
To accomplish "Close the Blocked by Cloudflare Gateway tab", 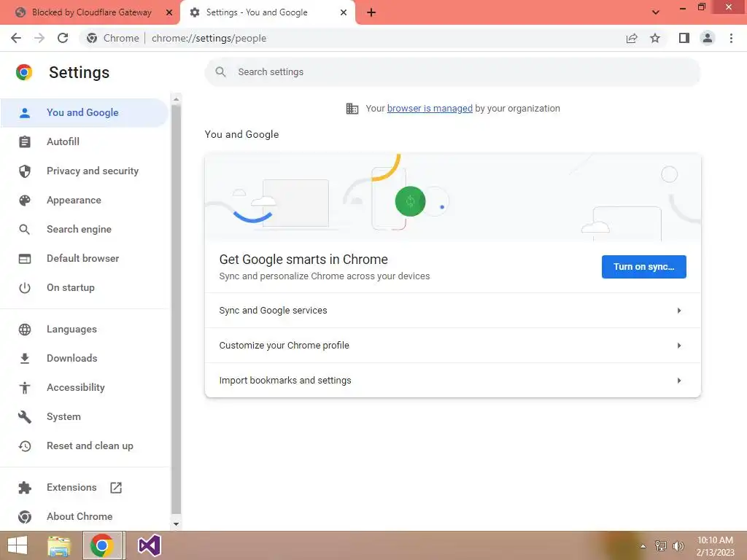I will point(169,12).
